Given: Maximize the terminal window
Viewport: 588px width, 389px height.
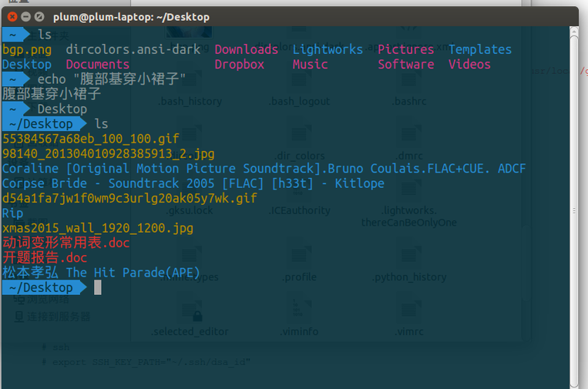Looking at the screenshot, I should (x=39, y=16).
